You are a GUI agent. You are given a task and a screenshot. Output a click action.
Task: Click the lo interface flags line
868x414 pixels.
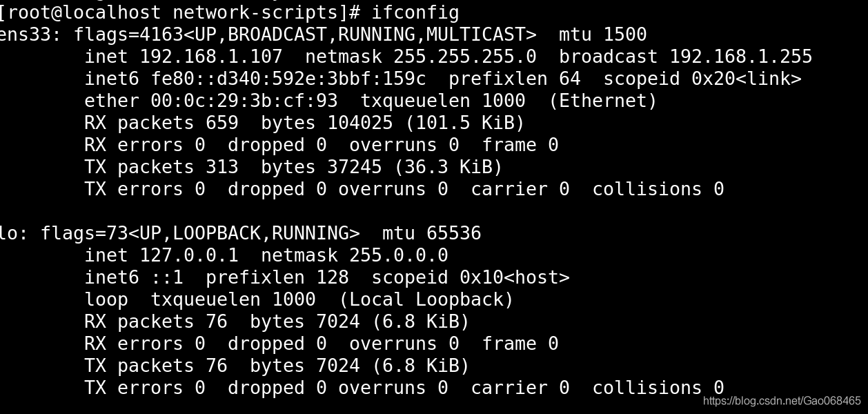click(x=240, y=233)
